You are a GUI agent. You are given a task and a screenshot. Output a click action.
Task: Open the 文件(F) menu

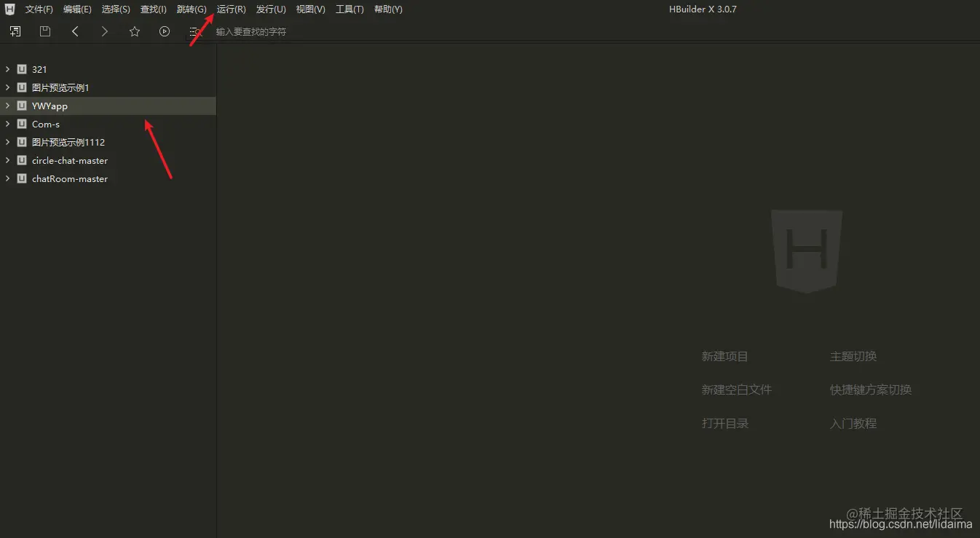tap(38, 9)
